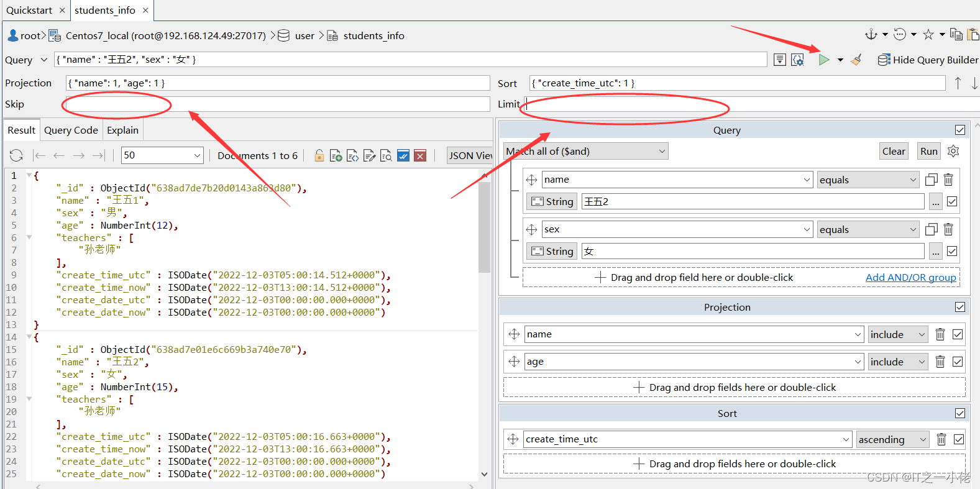Click the Add AND/OR group link

tap(911, 277)
